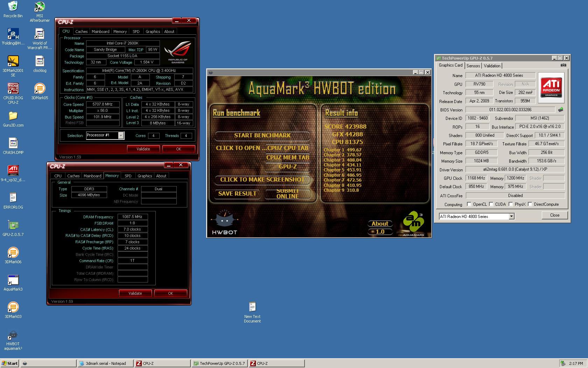Switch to Caches tab in top CPU-Z
588x368 pixels.
81,32
